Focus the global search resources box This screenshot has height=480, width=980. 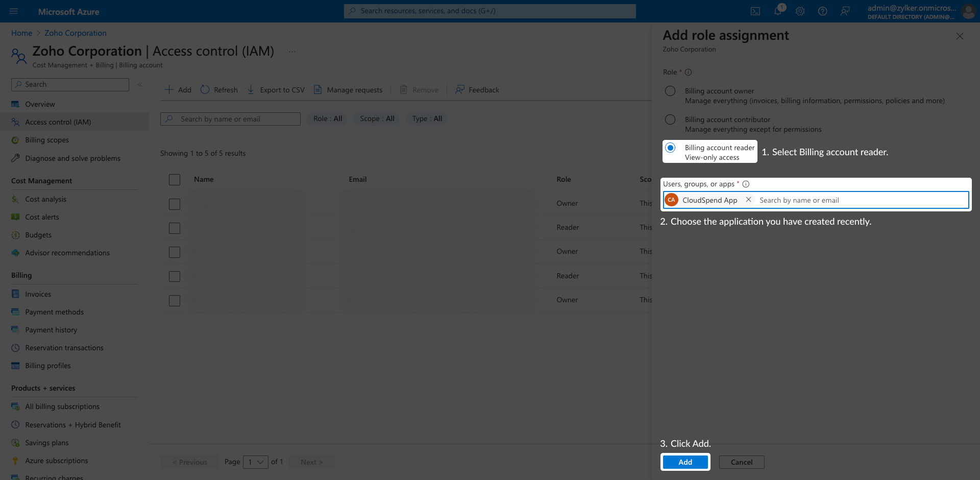coord(490,11)
